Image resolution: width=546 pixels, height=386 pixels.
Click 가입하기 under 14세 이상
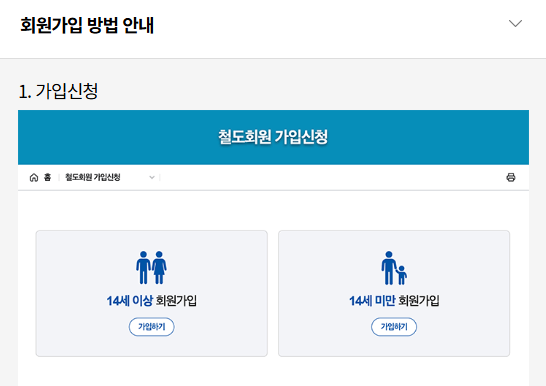[151, 327]
